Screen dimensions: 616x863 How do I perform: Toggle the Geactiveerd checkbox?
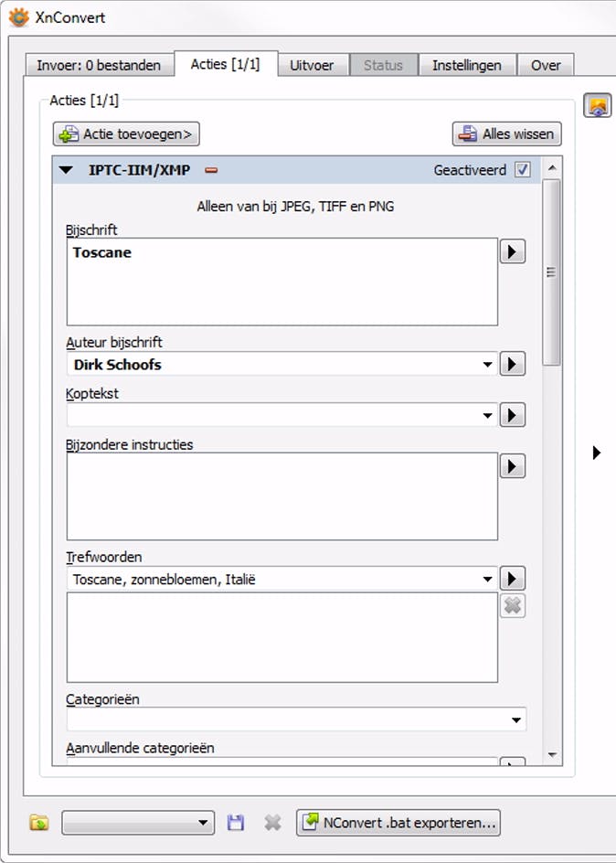[522, 170]
